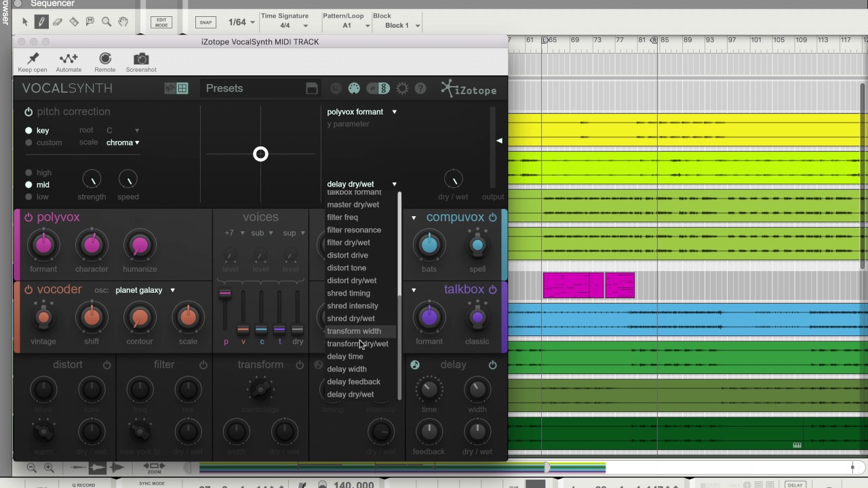Click the vocoder p level fader

[224, 293]
